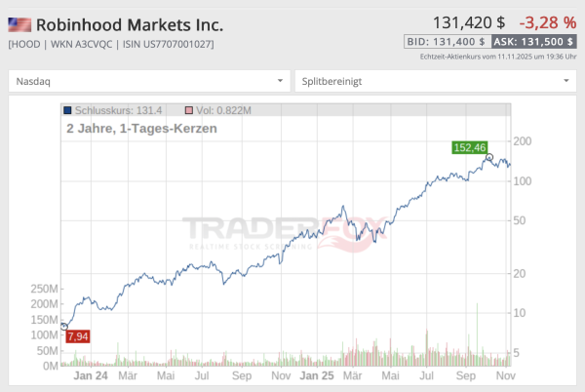Open the Splitbereinigt dropdown
Image resolution: width=585 pixels, height=392 pixels.
point(435,81)
